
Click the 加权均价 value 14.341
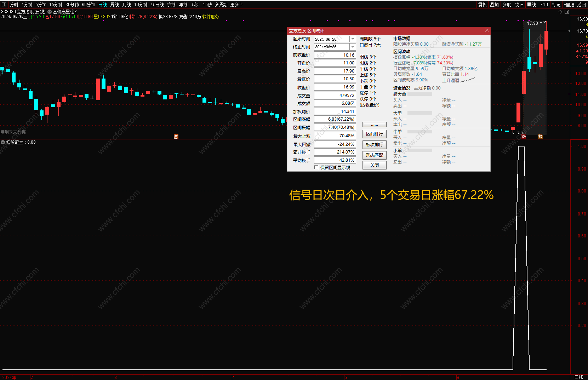click(x=335, y=111)
